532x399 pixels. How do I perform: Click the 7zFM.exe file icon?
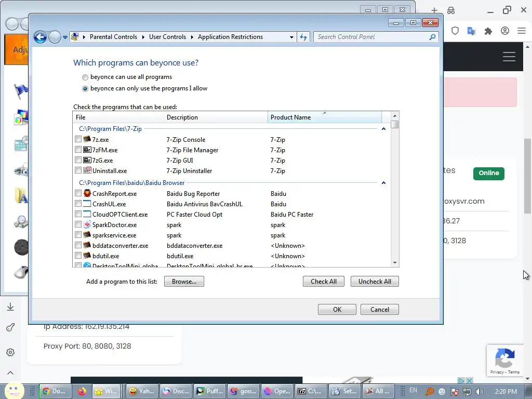(x=87, y=150)
